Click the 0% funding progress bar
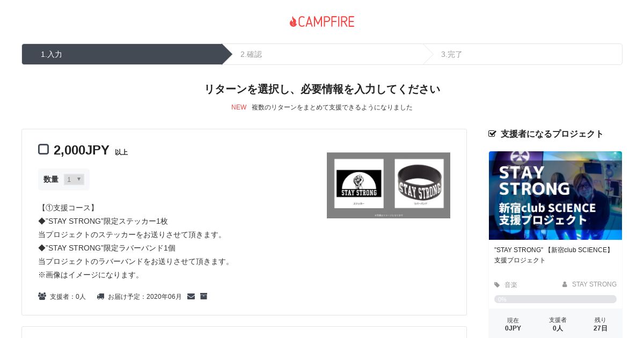The image size is (644, 338). point(555,299)
